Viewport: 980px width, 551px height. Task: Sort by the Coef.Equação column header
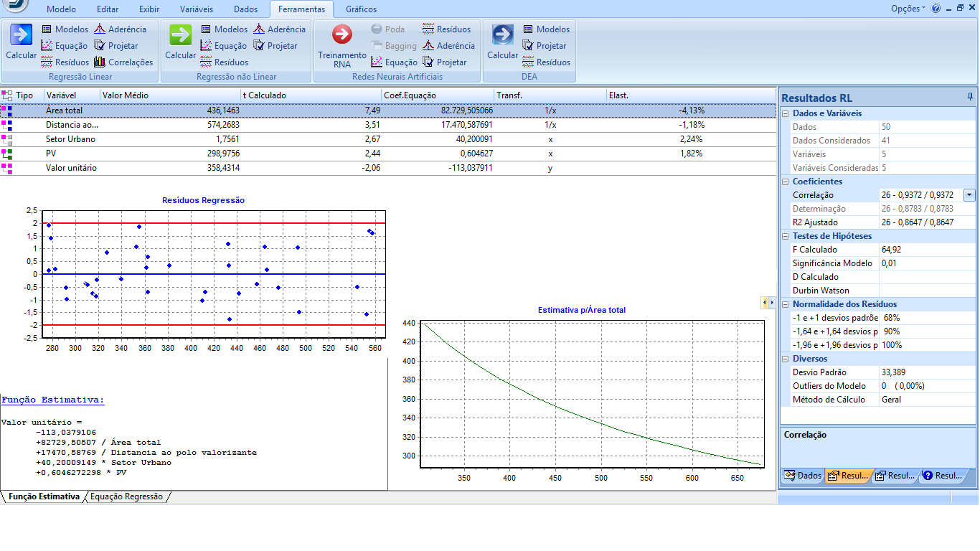point(438,95)
